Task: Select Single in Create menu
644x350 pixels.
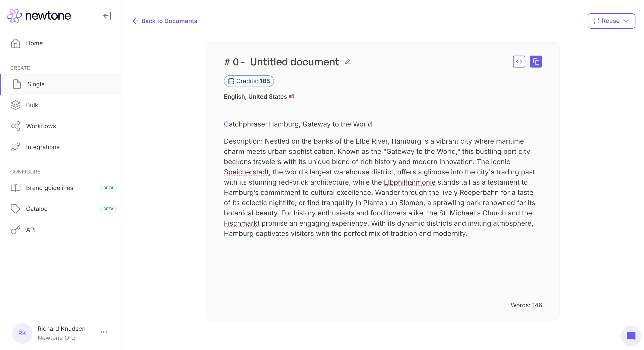Action: (x=36, y=84)
